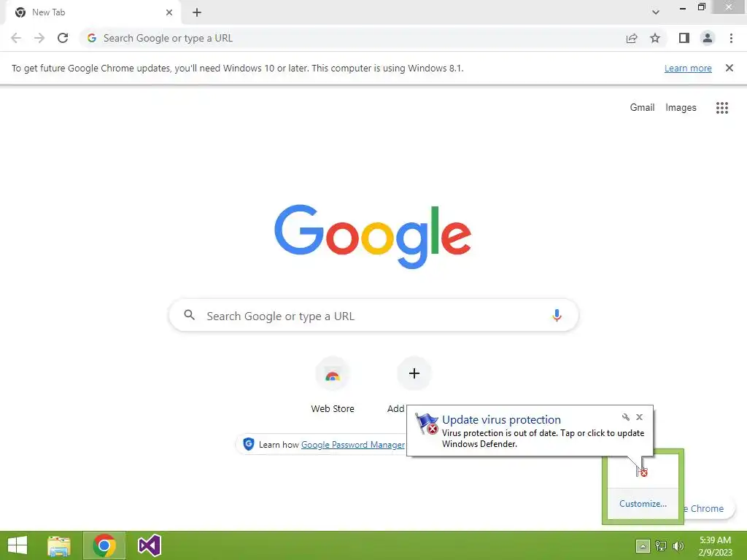Start voice search with microphone icon

click(x=557, y=315)
